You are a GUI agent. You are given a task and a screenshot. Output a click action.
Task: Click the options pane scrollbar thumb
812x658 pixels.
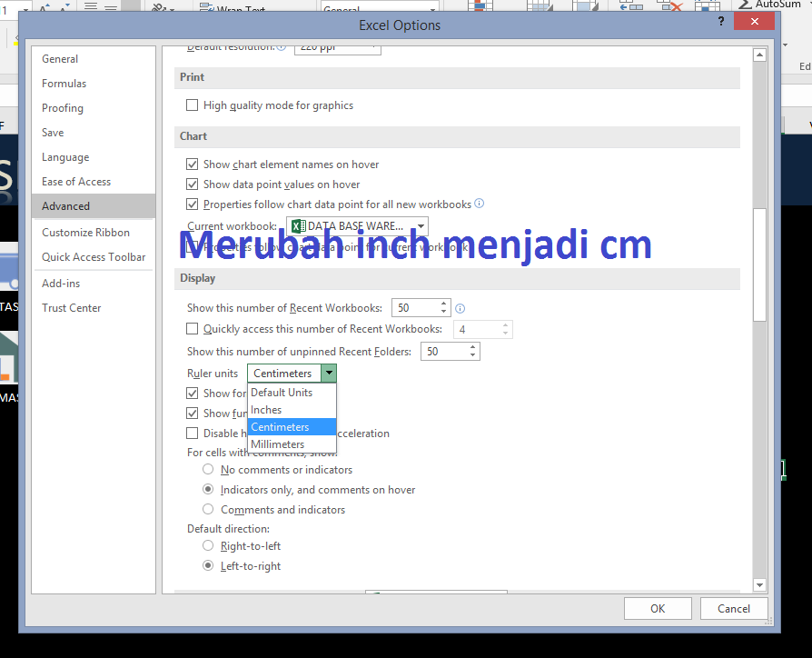(x=759, y=264)
